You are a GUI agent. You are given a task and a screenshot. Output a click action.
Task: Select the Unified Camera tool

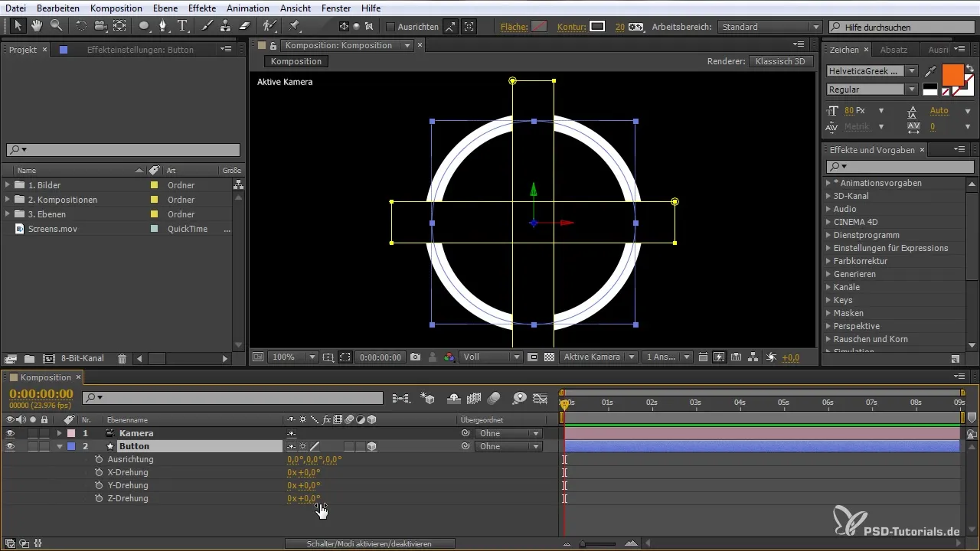(100, 26)
